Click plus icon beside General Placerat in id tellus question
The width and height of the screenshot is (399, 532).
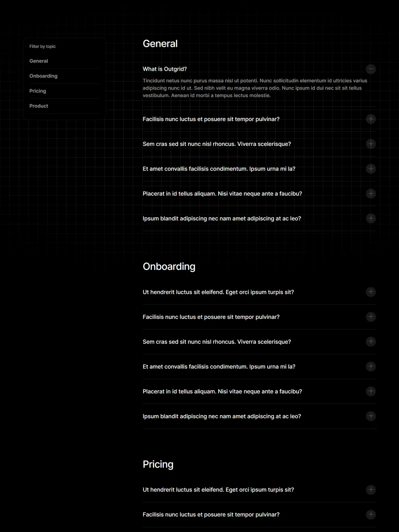click(371, 194)
